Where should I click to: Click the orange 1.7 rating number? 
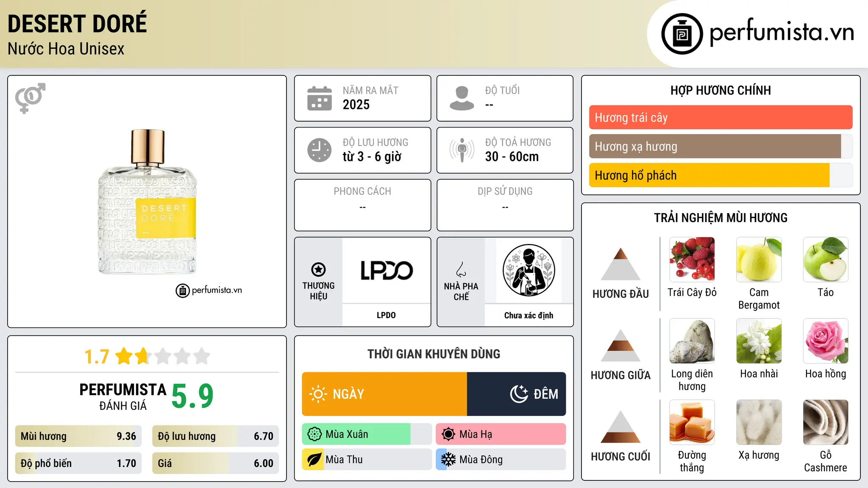(97, 357)
